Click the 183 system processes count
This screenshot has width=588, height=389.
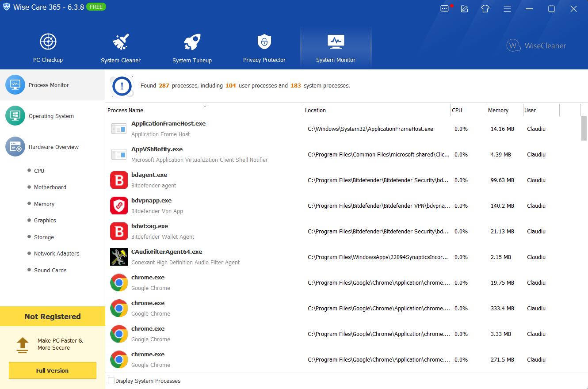(x=296, y=85)
